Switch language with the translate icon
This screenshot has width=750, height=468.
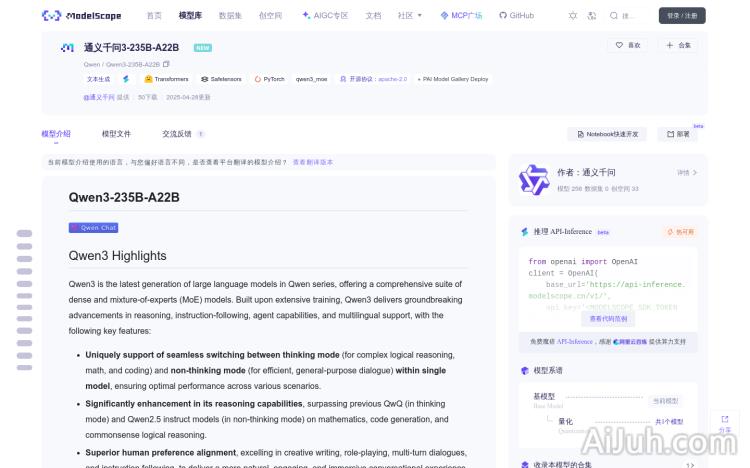(x=592, y=16)
